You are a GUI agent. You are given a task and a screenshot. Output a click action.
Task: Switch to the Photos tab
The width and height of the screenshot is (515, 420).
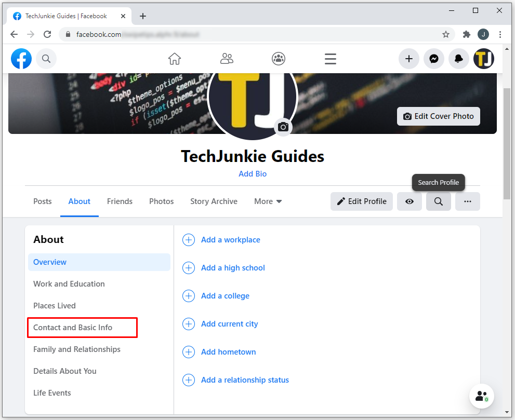click(161, 201)
